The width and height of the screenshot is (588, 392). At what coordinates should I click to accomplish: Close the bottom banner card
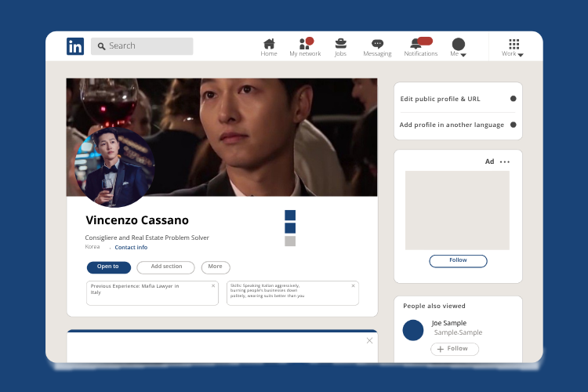click(369, 340)
